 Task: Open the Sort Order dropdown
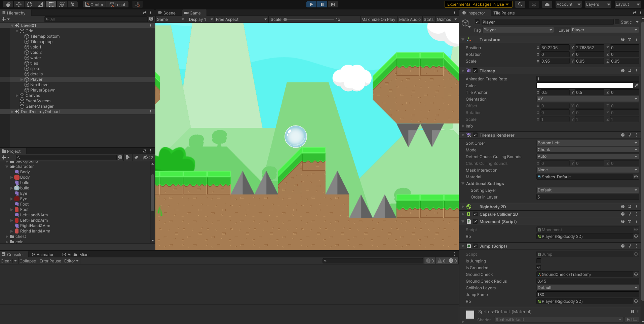[587, 143]
